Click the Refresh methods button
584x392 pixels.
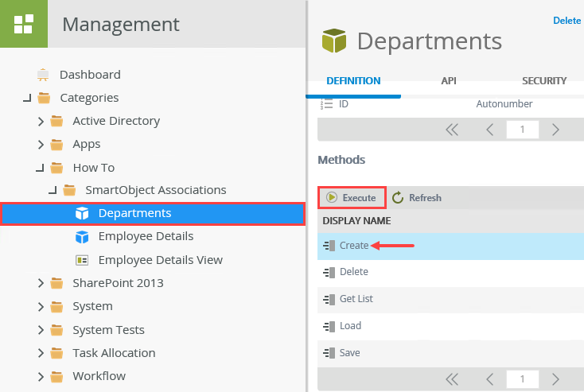point(417,198)
